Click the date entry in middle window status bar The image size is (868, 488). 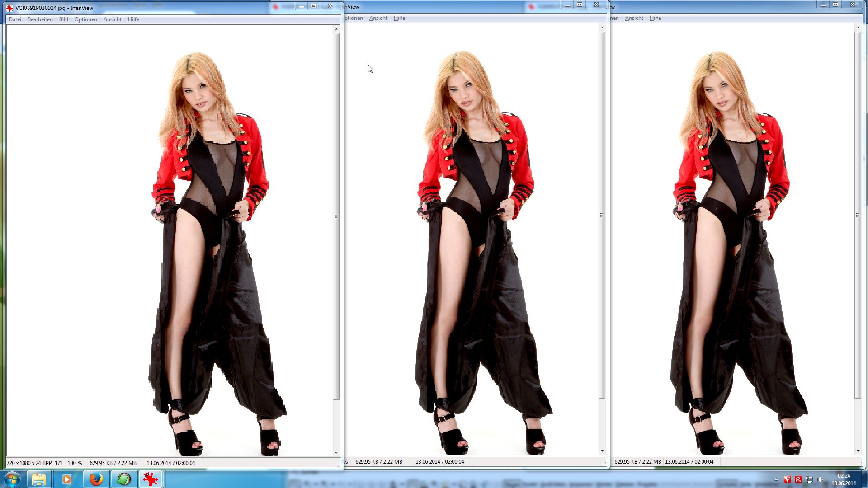click(x=440, y=462)
